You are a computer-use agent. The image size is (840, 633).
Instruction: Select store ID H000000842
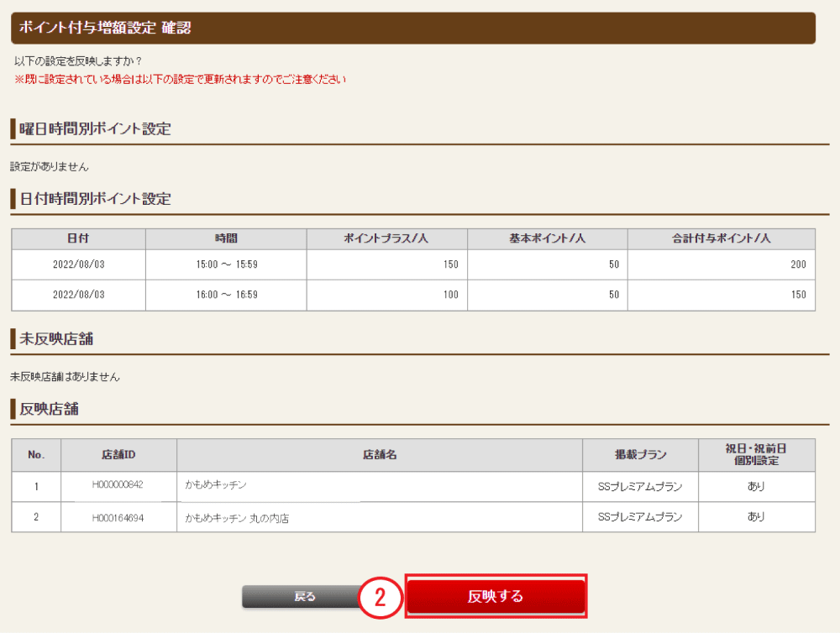118,484
